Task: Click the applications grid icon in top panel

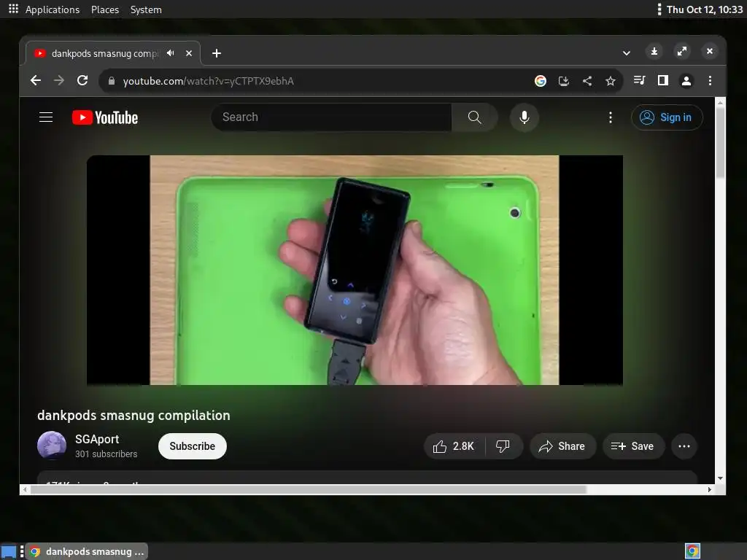Action: pyautogui.click(x=13, y=9)
